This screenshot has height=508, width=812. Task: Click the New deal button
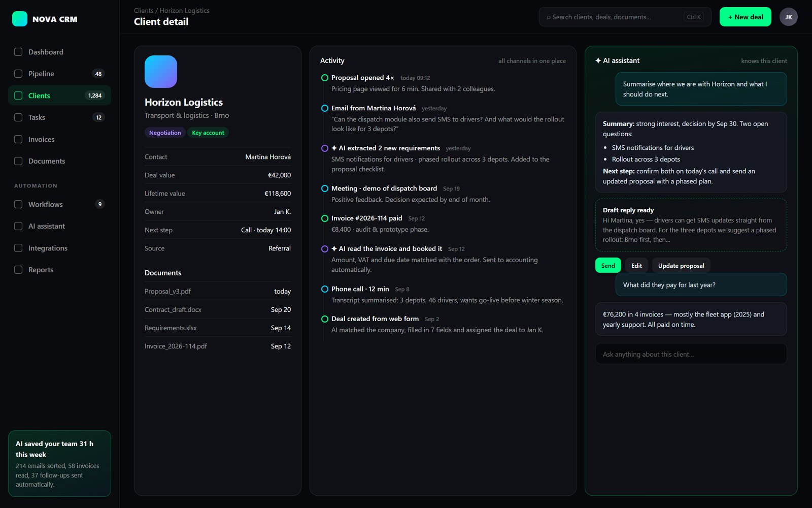(745, 17)
